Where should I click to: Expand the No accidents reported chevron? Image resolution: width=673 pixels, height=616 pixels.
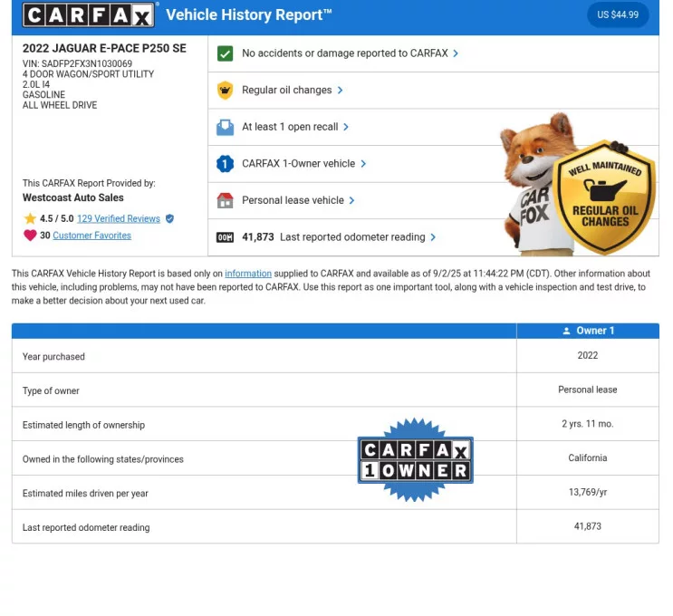click(x=456, y=53)
